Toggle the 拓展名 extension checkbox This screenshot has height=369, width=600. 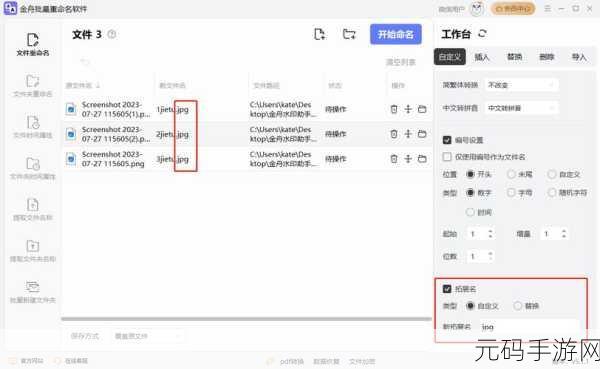click(447, 289)
